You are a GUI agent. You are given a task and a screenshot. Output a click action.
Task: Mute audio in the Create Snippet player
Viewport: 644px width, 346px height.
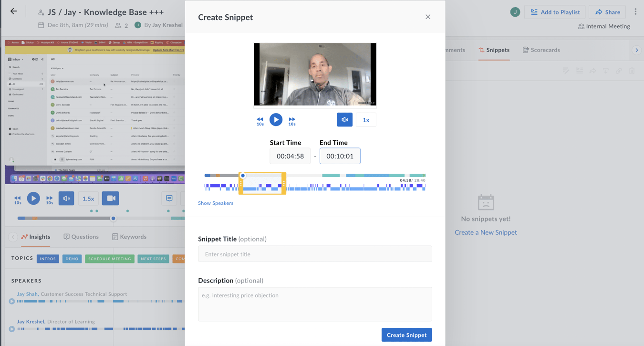pyautogui.click(x=344, y=119)
